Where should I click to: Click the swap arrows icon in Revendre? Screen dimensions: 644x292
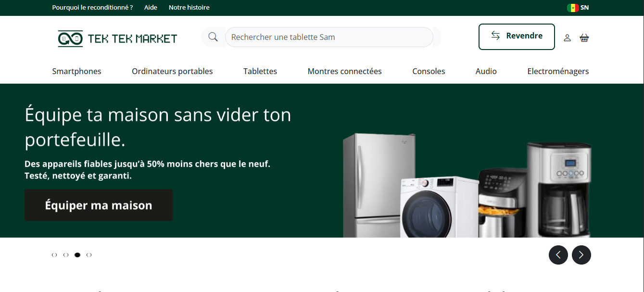[x=495, y=36]
